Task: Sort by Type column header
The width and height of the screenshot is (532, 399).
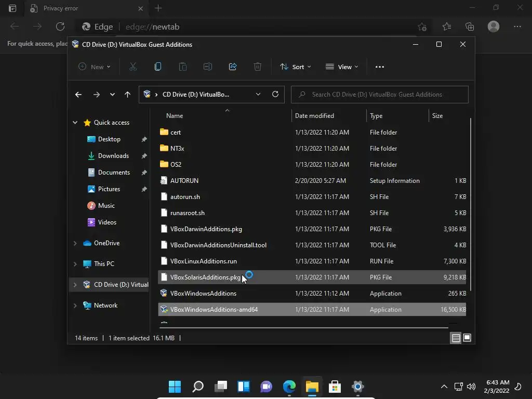Action: click(376, 116)
